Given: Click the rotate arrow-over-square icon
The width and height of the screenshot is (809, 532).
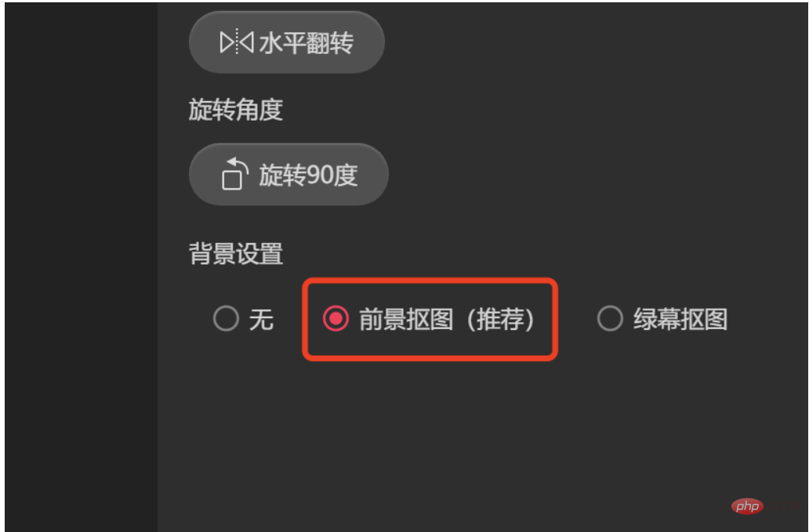Looking at the screenshot, I should point(234,174).
